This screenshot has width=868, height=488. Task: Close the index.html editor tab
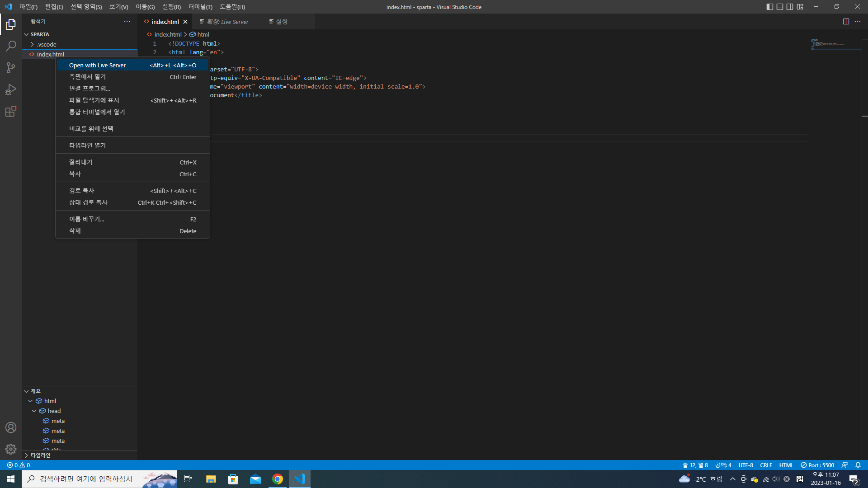[185, 22]
